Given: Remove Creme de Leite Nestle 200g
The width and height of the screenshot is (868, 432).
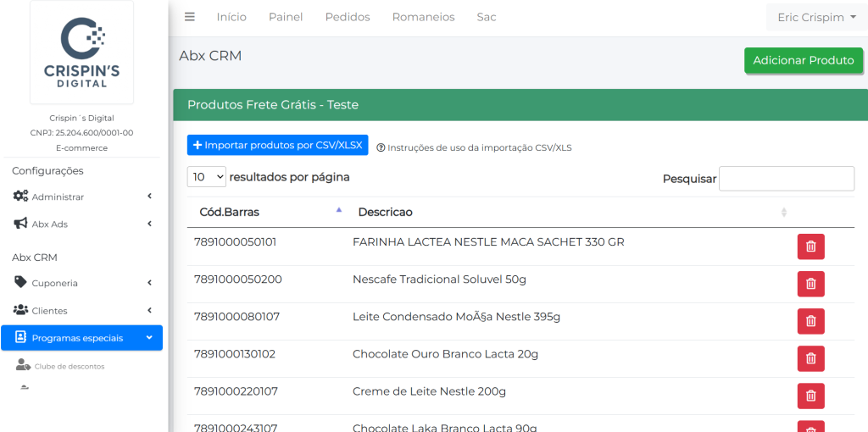Looking at the screenshot, I should (x=810, y=396).
